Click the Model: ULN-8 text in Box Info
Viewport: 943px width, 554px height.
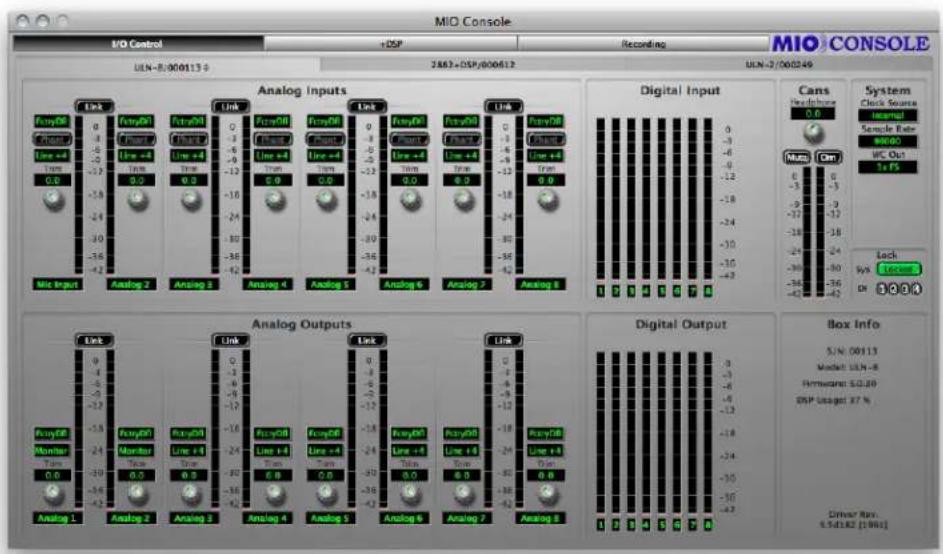pyautogui.click(x=847, y=367)
